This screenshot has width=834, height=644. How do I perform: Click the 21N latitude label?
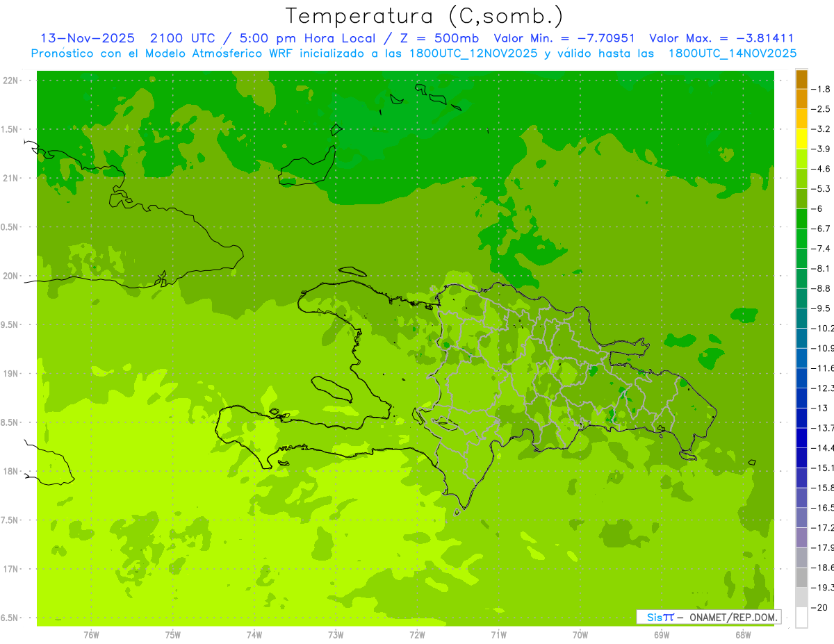tap(11, 179)
